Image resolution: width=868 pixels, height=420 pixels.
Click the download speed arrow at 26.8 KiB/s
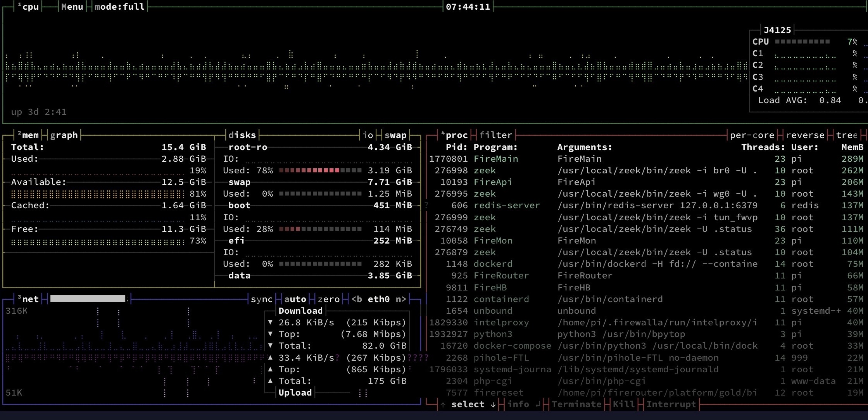[270, 322]
